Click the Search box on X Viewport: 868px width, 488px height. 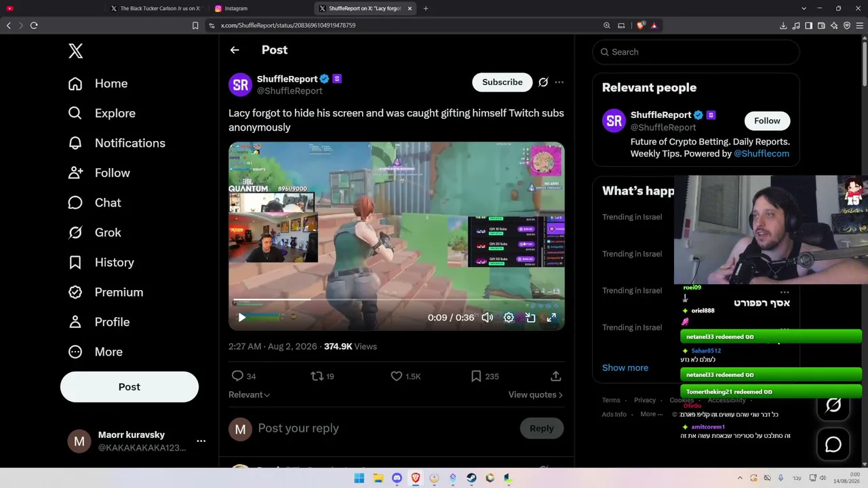coord(696,52)
